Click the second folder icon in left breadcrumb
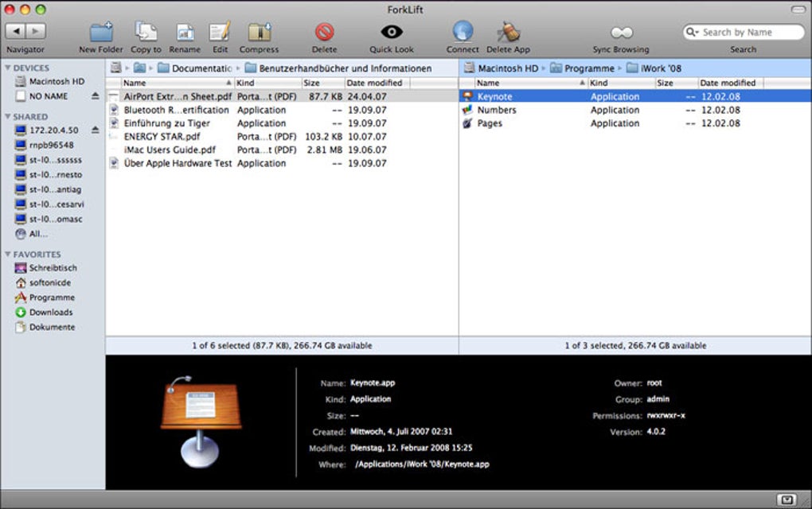This screenshot has height=509, width=812. click(x=139, y=68)
